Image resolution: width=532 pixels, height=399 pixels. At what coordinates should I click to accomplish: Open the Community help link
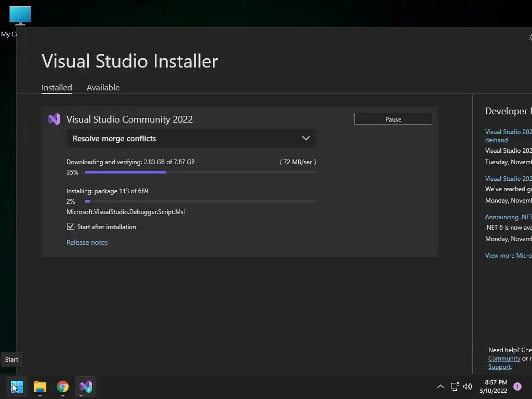tap(504, 358)
